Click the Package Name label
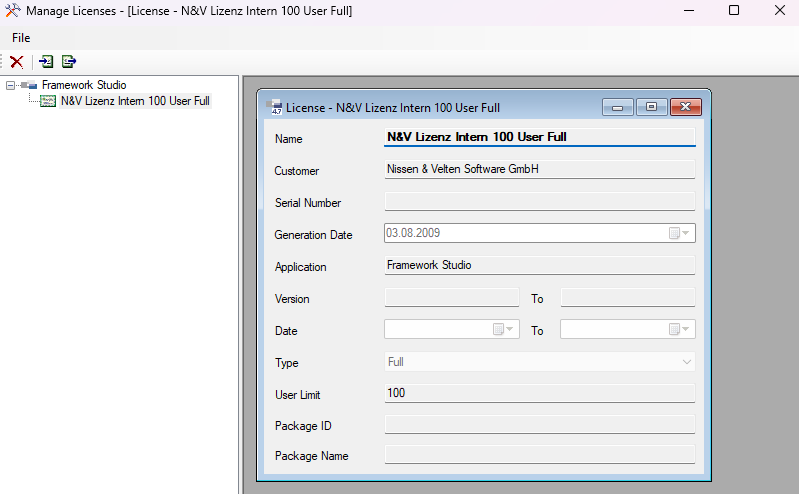 pos(311,456)
